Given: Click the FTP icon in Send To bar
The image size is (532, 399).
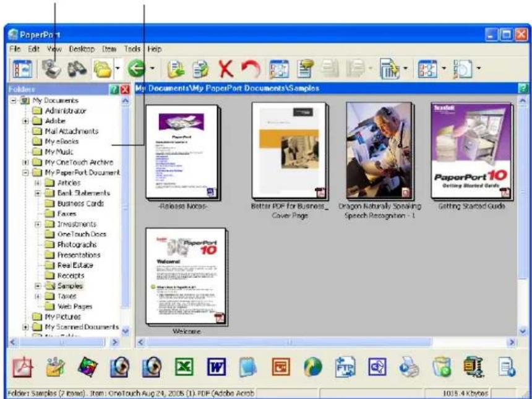Looking at the screenshot, I should coord(345,367).
